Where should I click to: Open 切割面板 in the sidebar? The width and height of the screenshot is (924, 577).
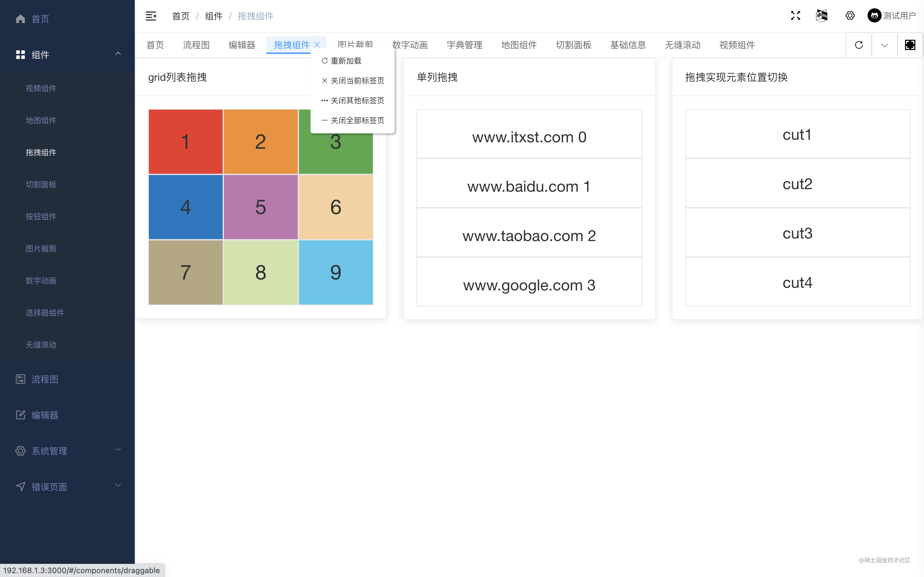[x=41, y=184]
